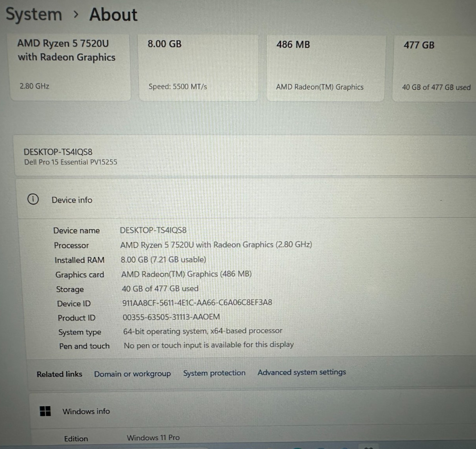476x449 pixels.
Task: Click the Installed RAM label
Action: (79, 260)
